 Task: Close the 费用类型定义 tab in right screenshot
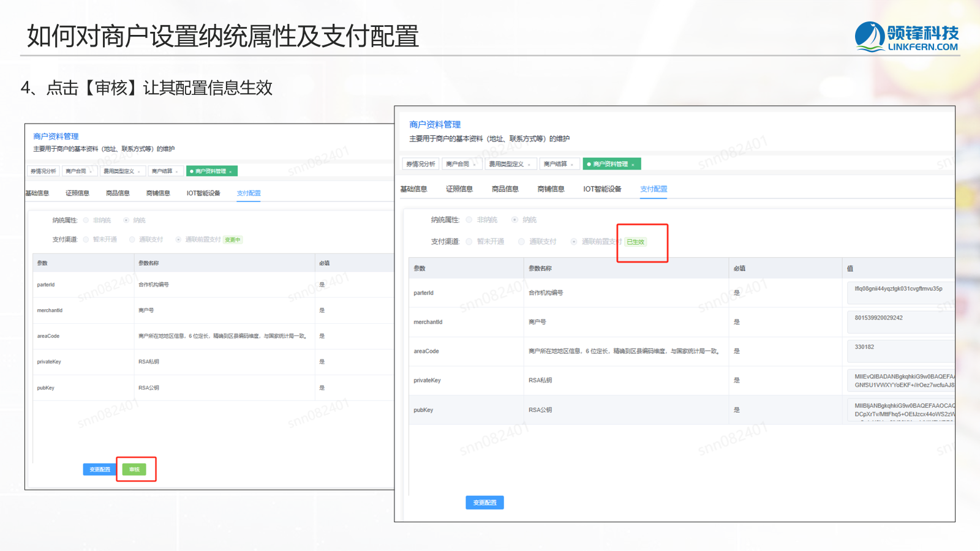click(529, 165)
